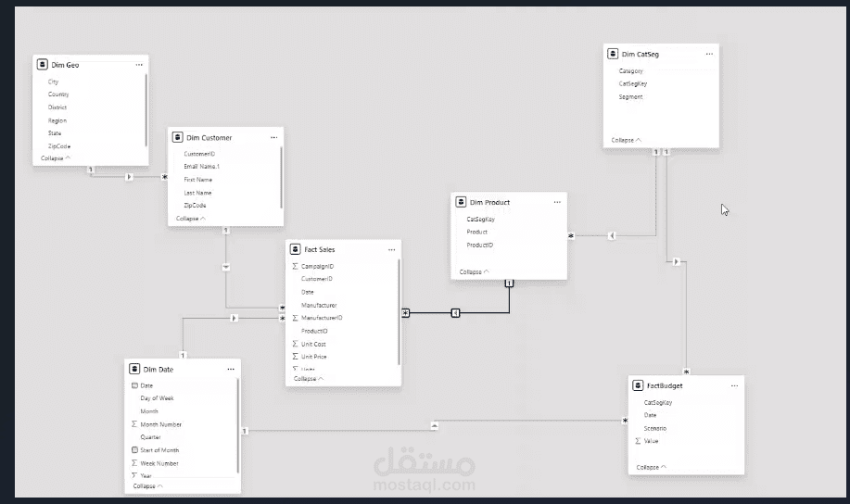
Task: Select the City field in Dim Geo
Action: (53, 82)
